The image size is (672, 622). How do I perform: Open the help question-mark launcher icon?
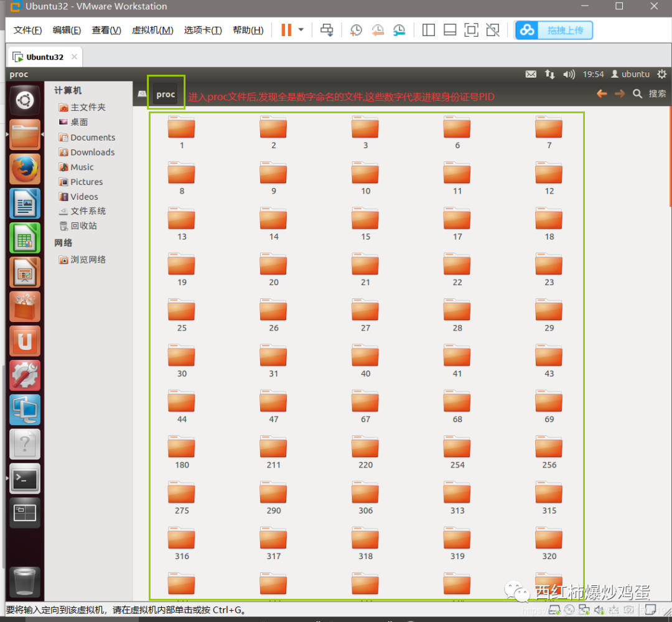click(x=25, y=444)
